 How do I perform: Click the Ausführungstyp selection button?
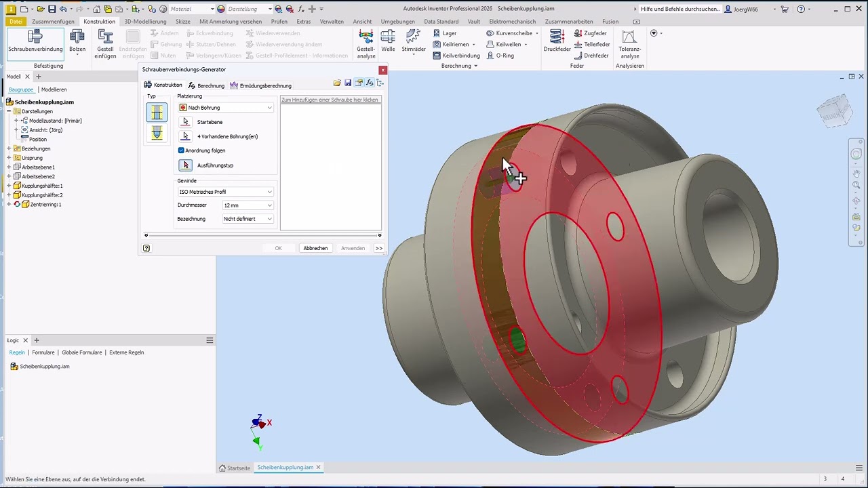point(186,165)
